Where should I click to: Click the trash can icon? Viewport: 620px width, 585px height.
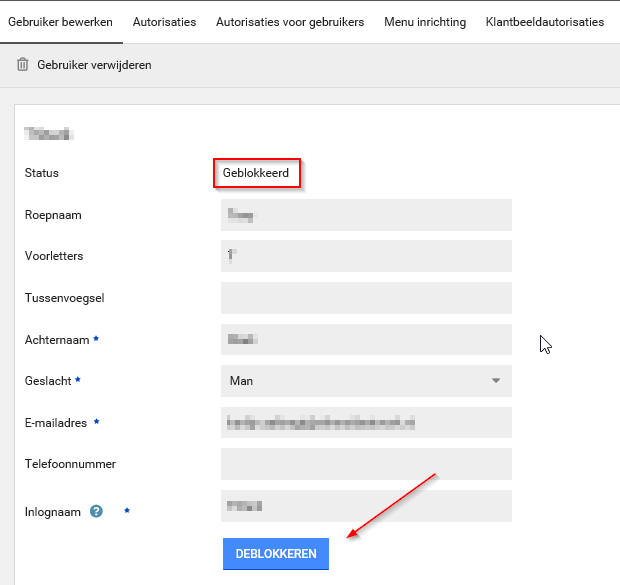coord(23,65)
